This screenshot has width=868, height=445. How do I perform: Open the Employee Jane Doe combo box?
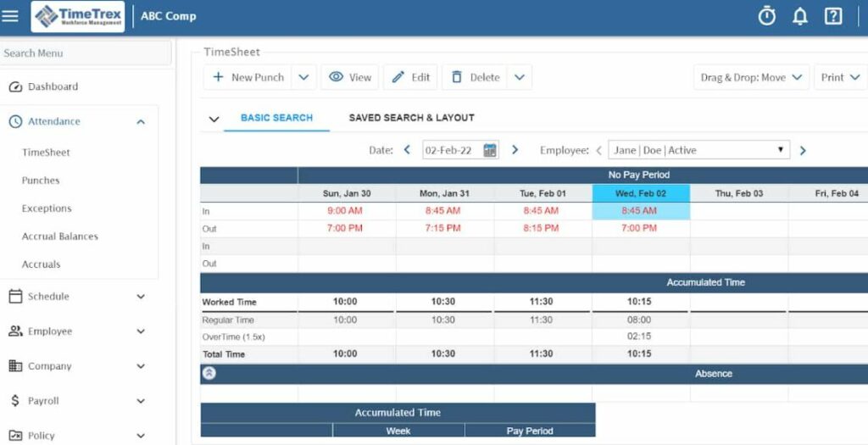[x=699, y=150]
